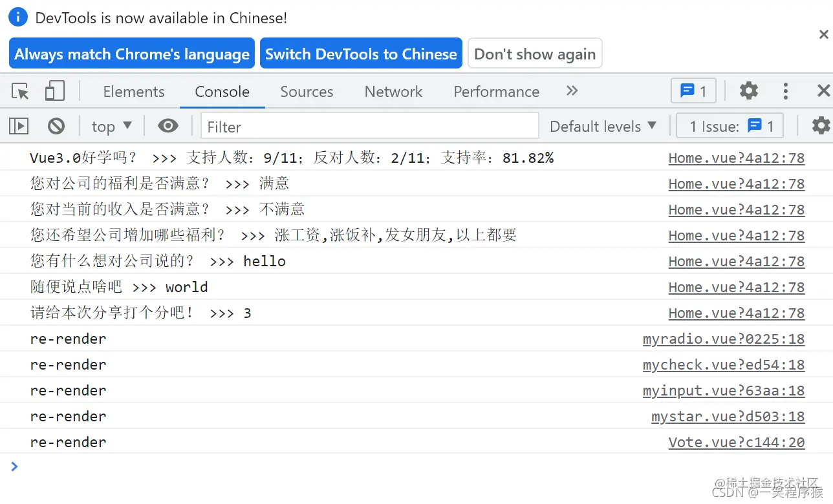Focus the Filter input field
This screenshot has width=833, height=504.
(x=369, y=126)
